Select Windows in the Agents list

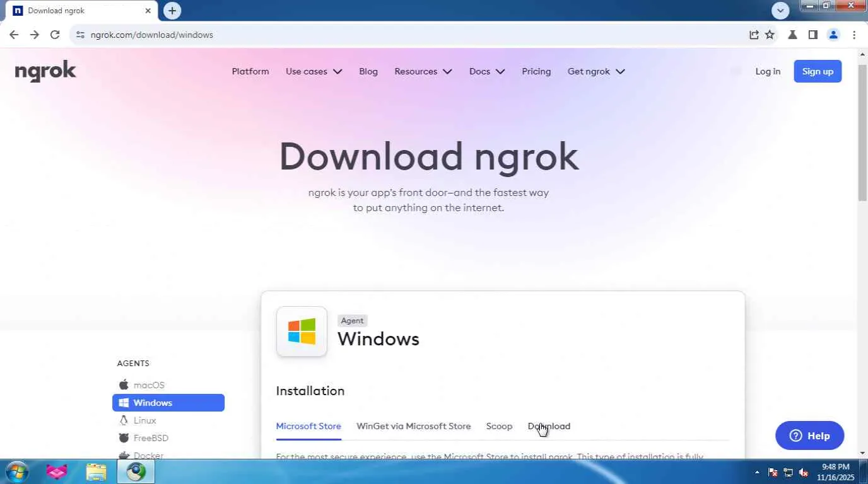click(168, 403)
